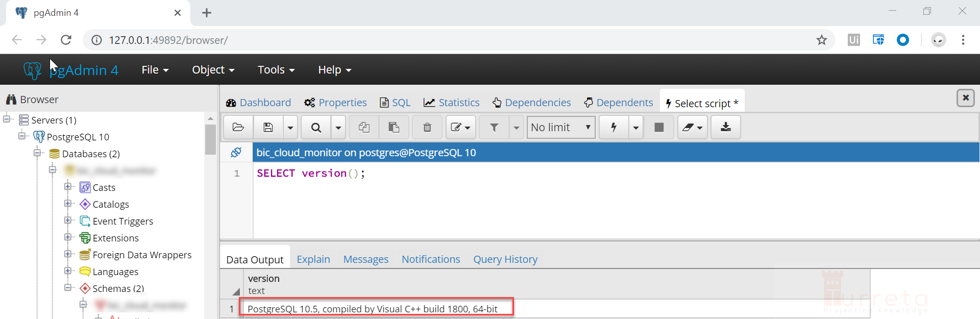Switch to the Dependencies tab
980x319 pixels.
(532, 103)
